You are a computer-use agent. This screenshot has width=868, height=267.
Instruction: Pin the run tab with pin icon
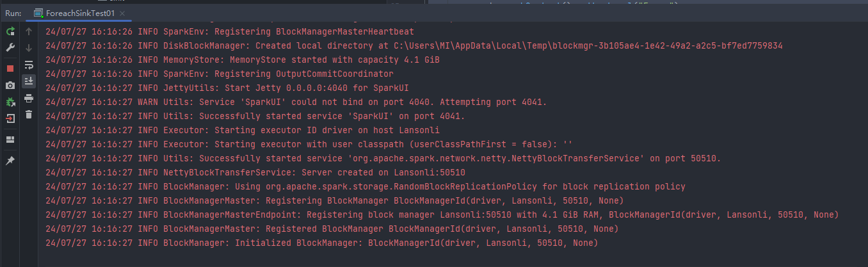click(x=10, y=161)
